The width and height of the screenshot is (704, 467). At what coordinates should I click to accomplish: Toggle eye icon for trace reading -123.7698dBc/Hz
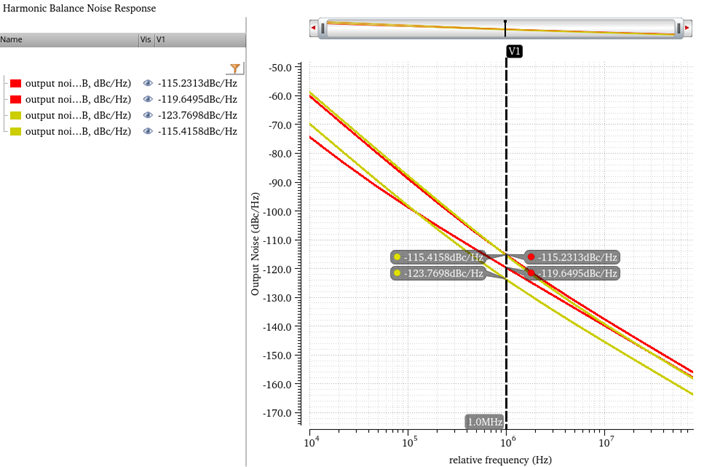[x=148, y=115]
